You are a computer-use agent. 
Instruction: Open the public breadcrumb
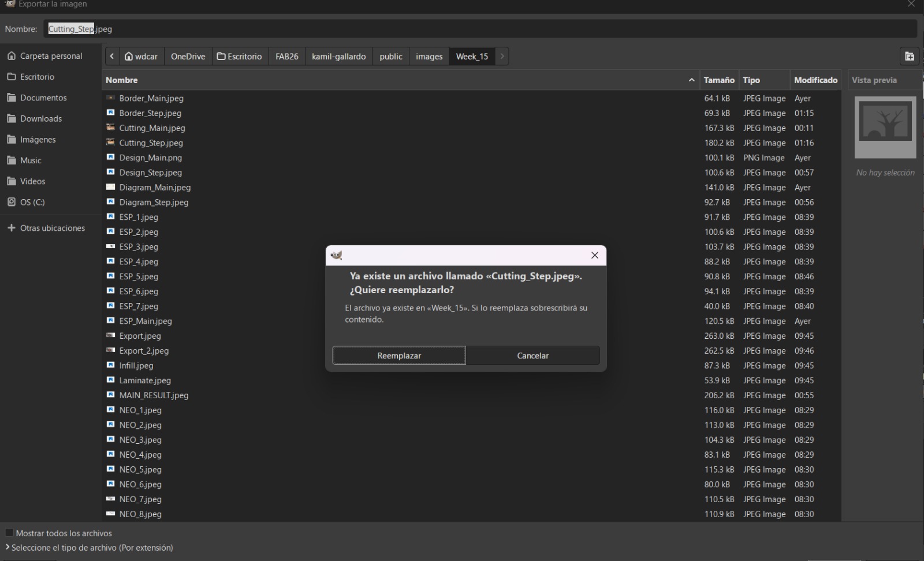pos(391,56)
